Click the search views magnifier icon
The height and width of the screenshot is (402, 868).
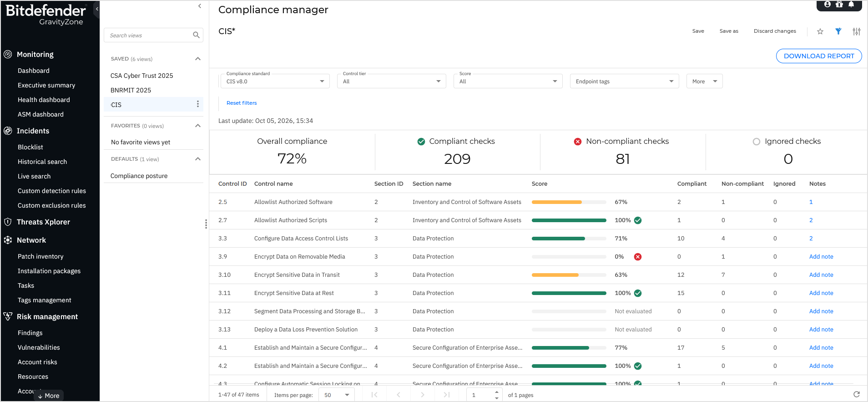point(196,35)
